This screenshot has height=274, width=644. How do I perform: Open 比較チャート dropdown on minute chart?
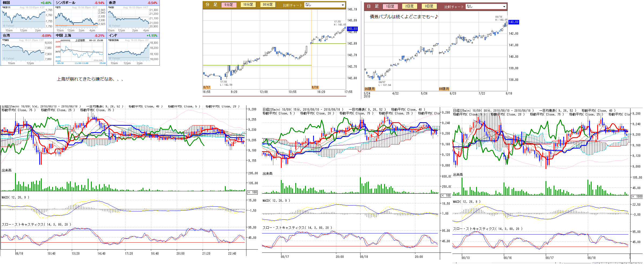[324, 5]
